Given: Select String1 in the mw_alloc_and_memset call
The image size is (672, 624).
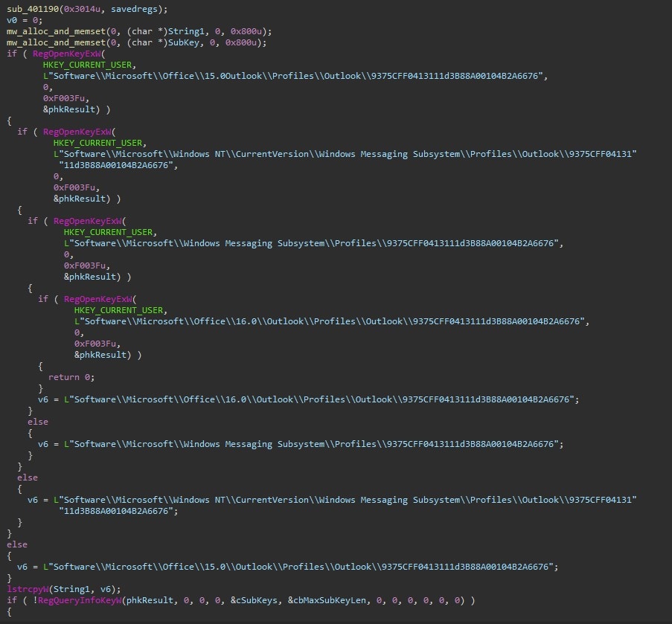Looking at the screenshot, I should point(186,31).
